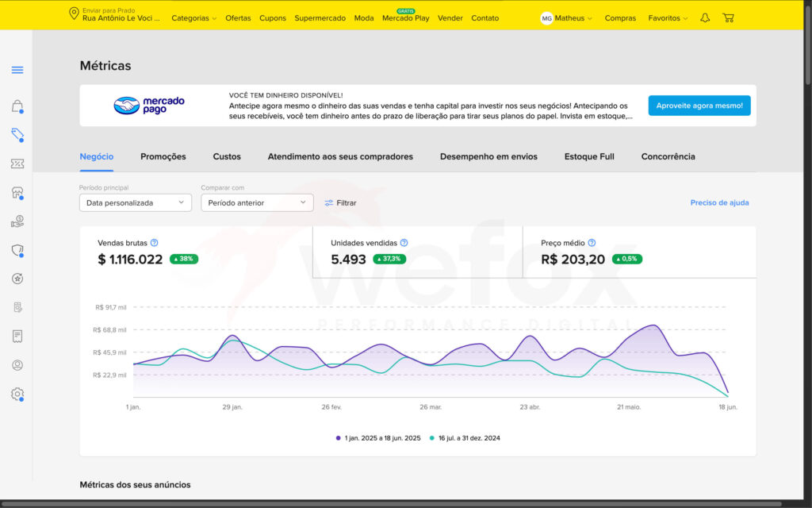Open the Comparar com dropdown
The width and height of the screenshot is (812, 508).
(x=257, y=203)
